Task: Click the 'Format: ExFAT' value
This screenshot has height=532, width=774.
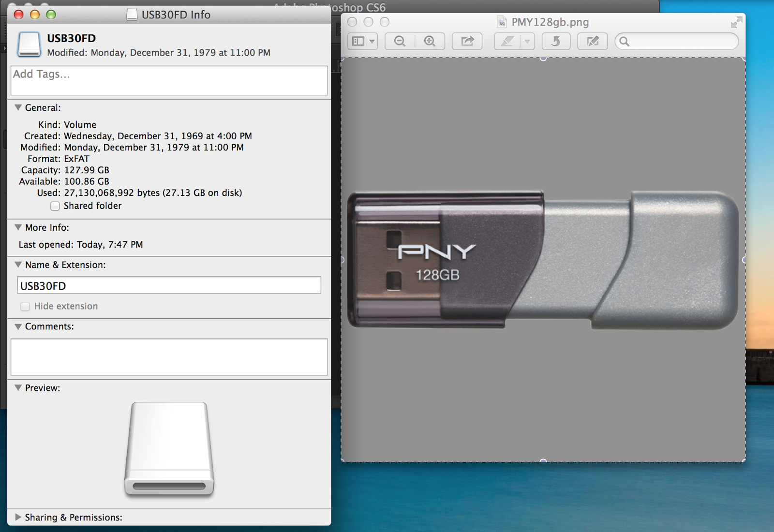Action: [76, 159]
